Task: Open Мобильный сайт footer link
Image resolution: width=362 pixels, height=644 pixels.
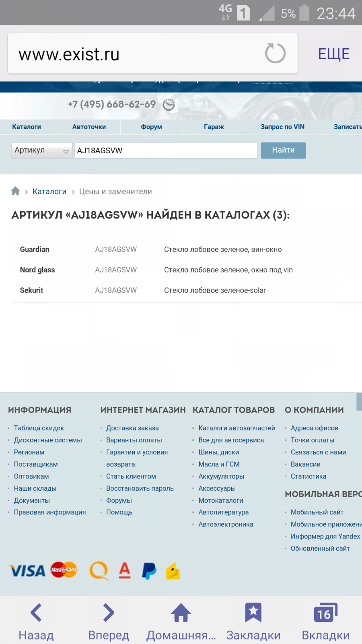Action: click(317, 512)
